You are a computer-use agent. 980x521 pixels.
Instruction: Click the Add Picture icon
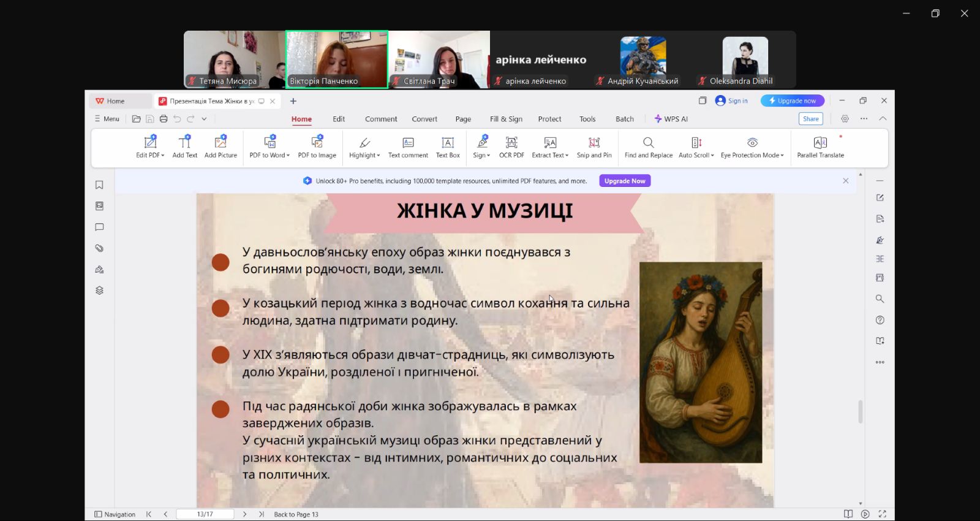pos(221,143)
